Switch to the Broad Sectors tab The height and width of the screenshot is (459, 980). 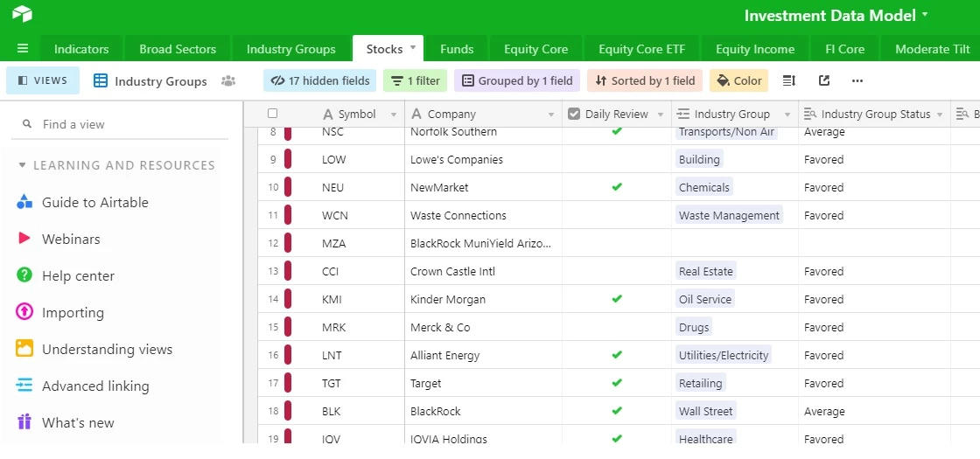click(x=178, y=49)
